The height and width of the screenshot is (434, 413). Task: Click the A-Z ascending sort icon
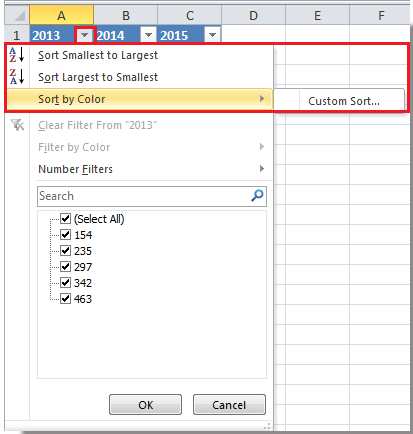coord(17,55)
